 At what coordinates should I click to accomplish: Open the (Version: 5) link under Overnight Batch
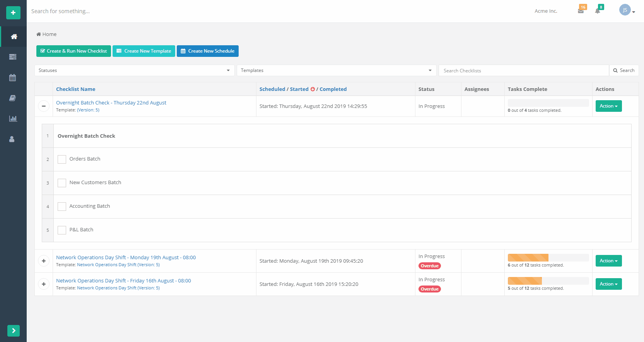coord(88,110)
